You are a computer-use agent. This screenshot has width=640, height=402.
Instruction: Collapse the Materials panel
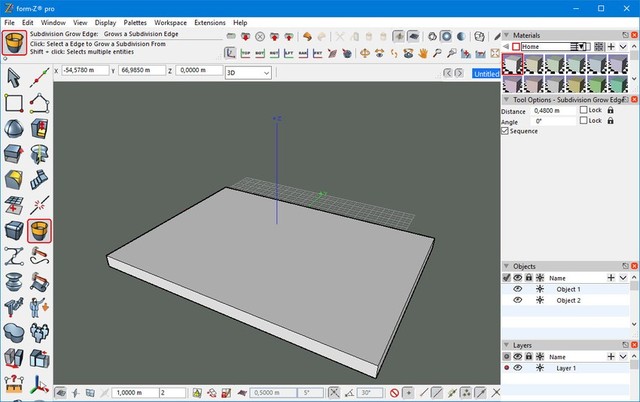(505, 36)
